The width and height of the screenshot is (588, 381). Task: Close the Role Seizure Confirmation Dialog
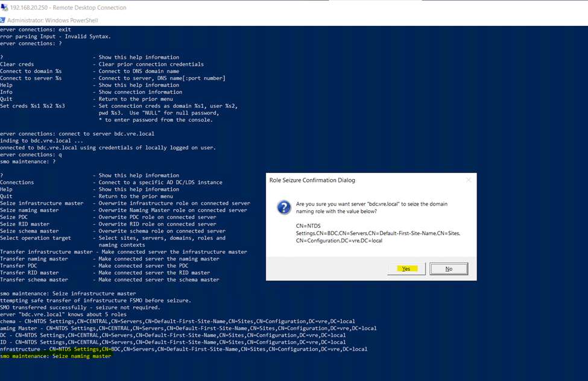pos(468,180)
